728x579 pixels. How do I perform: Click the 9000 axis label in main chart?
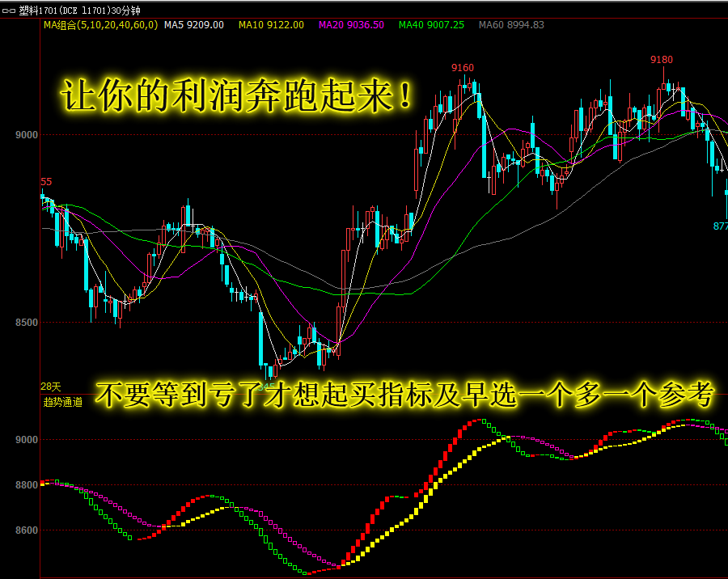pos(27,135)
